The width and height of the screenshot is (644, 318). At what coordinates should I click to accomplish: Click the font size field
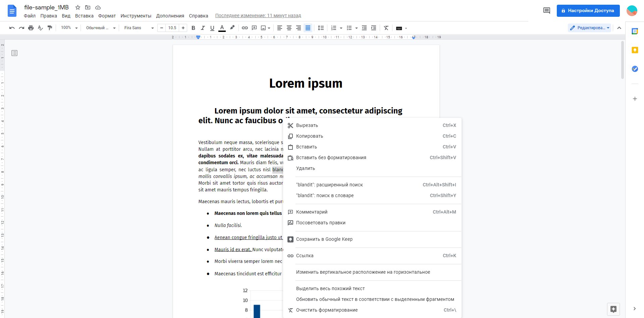[x=172, y=28]
